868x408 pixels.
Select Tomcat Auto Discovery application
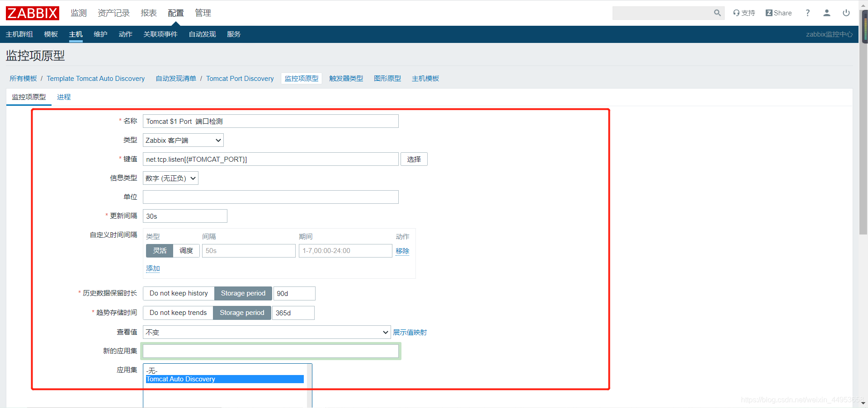[225, 379]
